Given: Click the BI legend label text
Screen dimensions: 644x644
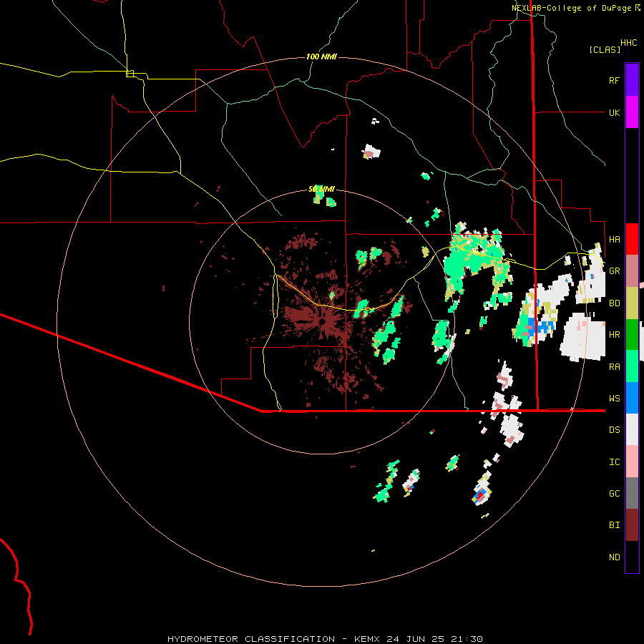Looking at the screenshot, I should point(614,525).
